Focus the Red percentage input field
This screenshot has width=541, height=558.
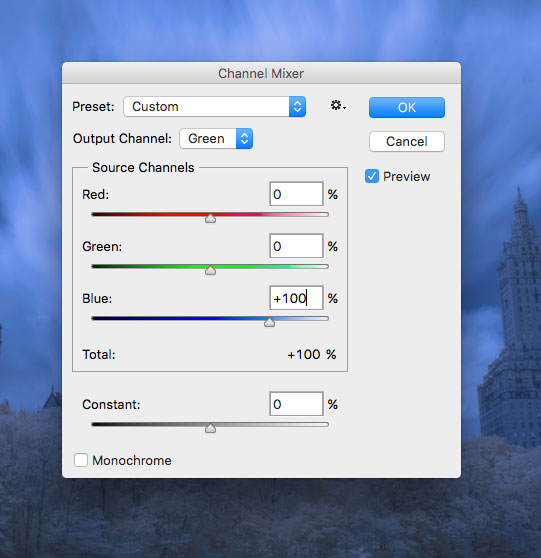click(296, 194)
